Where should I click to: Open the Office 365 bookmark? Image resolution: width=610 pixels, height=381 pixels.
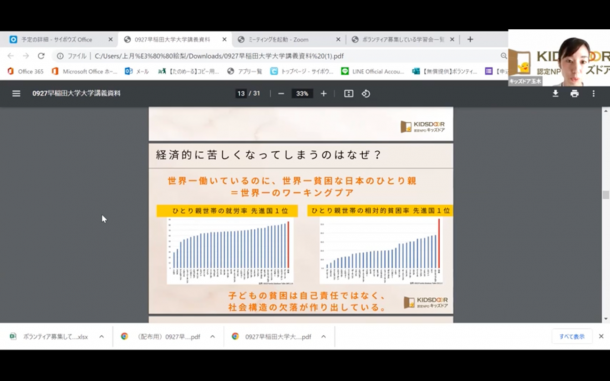[26, 71]
